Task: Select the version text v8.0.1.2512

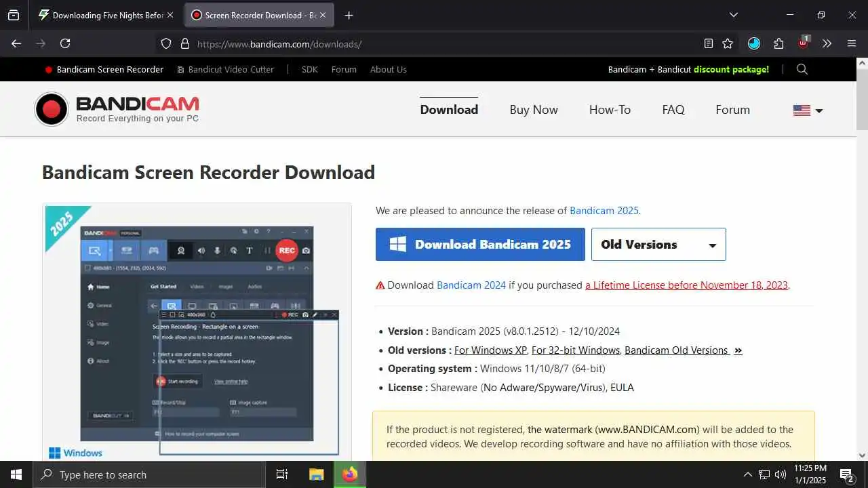Action: (x=531, y=331)
